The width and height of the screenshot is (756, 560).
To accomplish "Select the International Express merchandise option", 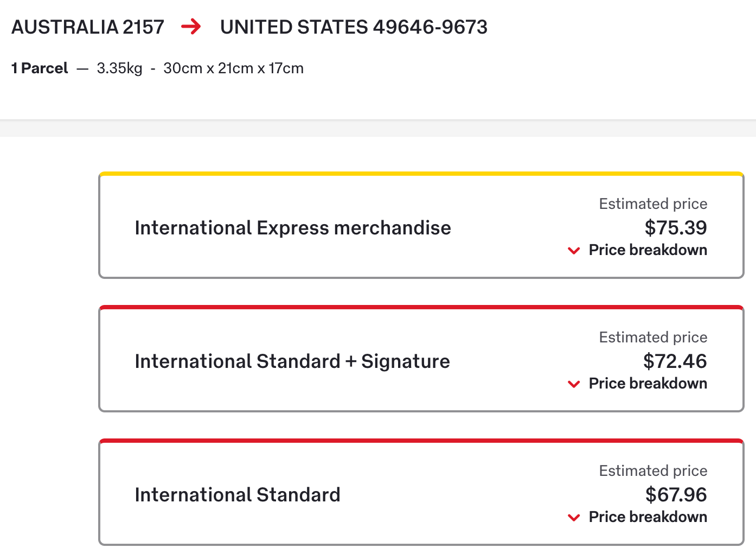I will [x=293, y=228].
